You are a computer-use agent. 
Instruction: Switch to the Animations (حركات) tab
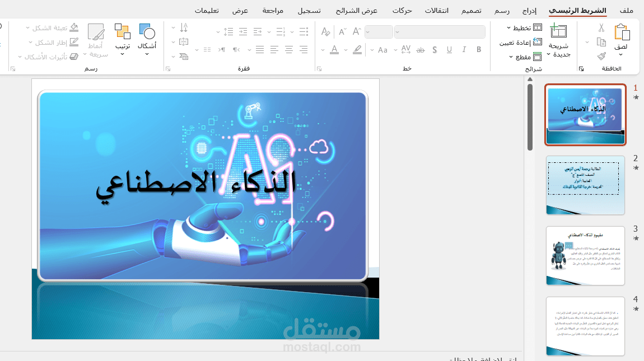point(402,10)
